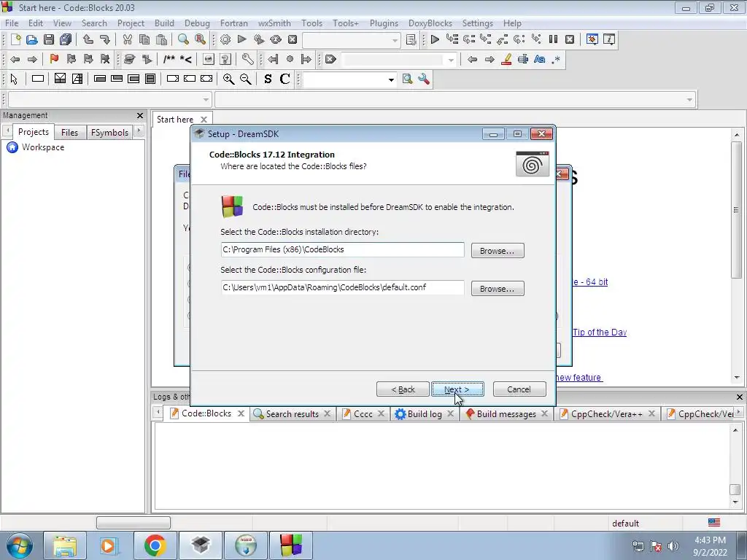Click the New file toolbar icon
747x560 pixels.
tap(16, 39)
